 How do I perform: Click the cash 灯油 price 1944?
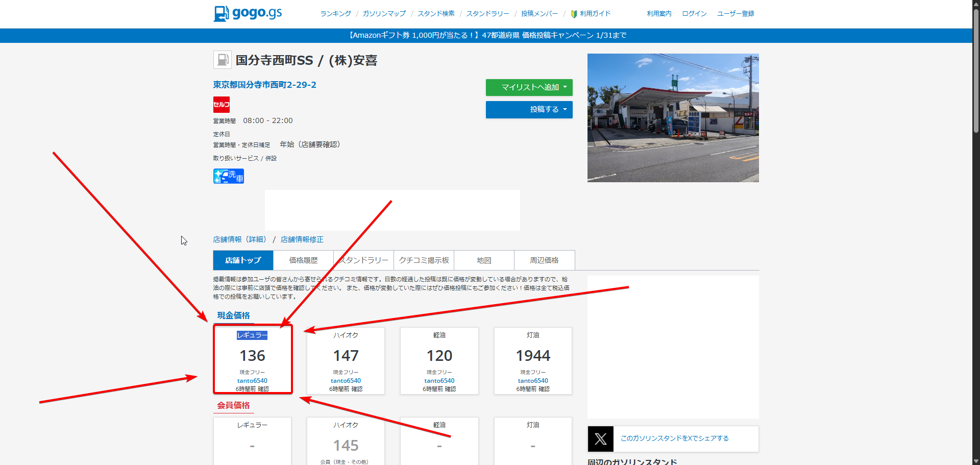click(533, 356)
